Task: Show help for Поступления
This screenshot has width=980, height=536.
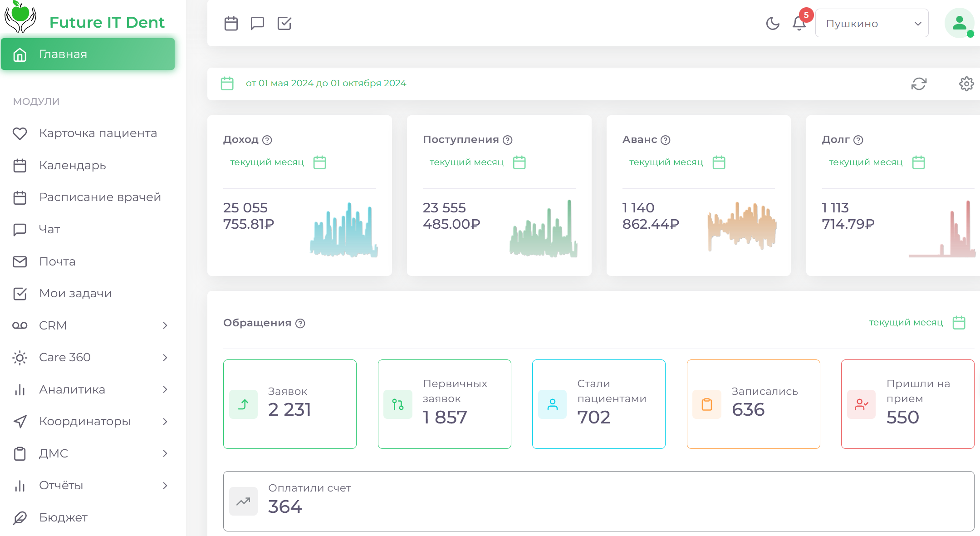Action: coord(508,140)
